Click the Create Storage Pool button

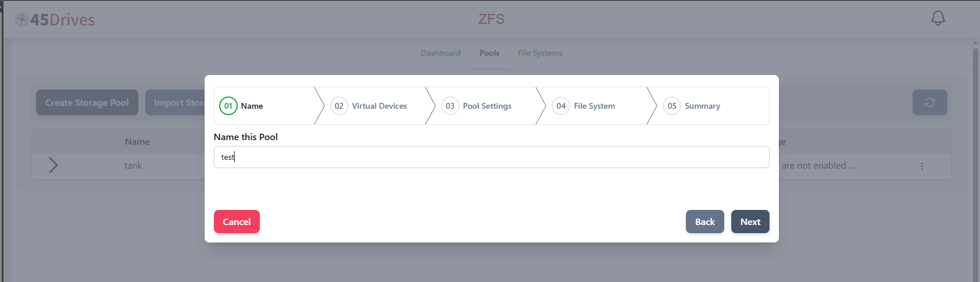pyautogui.click(x=87, y=102)
